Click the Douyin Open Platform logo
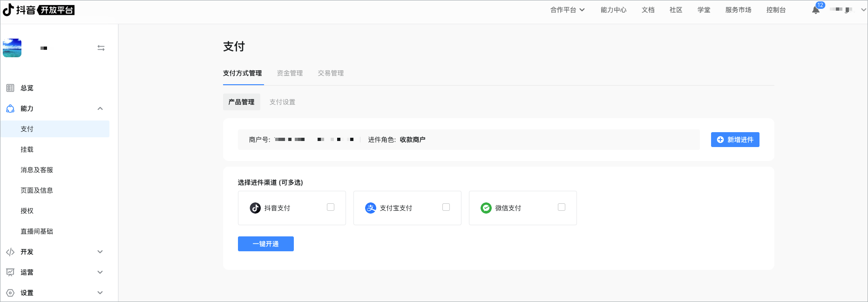The width and height of the screenshot is (868, 302). click(x=39, y=10)
